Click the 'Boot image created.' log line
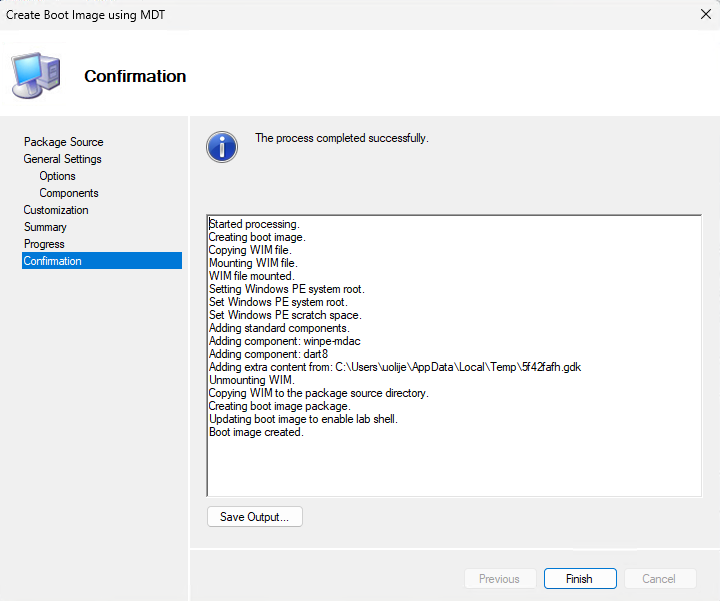 pos(256,433)
